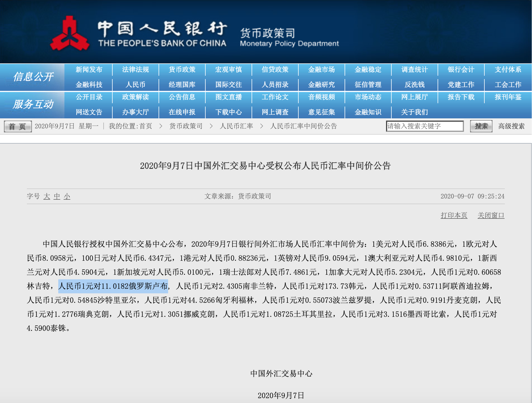Visit 办事大厅 page

[135, 112]
